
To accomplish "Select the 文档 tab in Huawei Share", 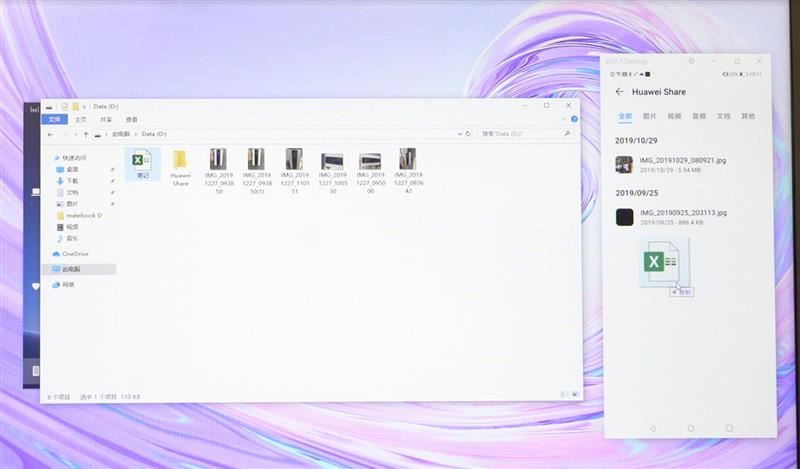I will [723, 116].
